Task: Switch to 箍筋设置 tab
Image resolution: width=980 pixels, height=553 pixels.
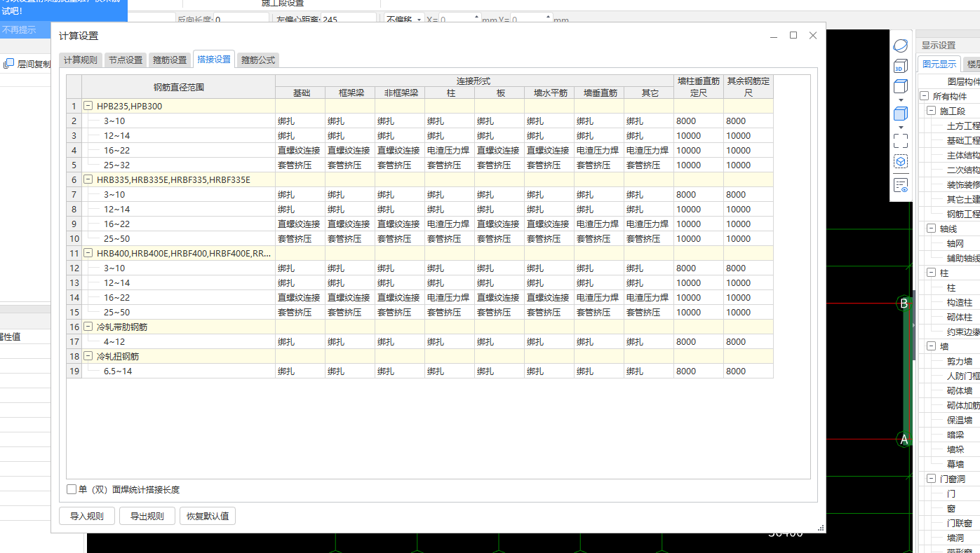Action: pyautogui.click(x=170, y=60)
